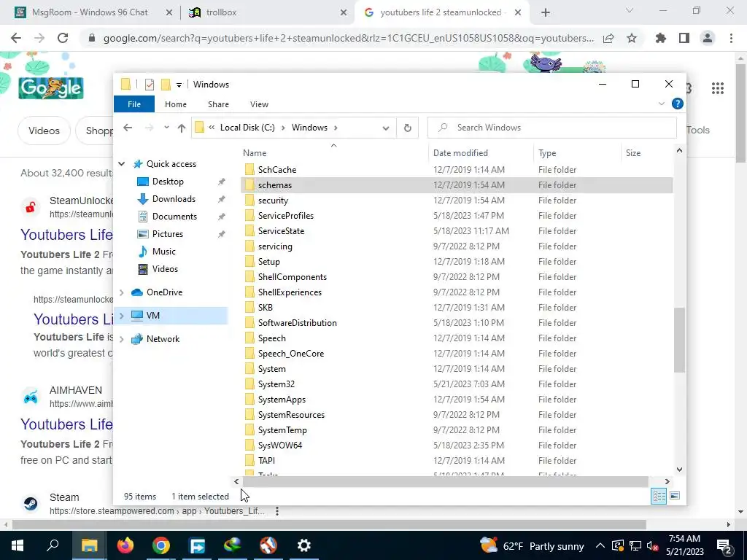Open weather widget showing 62°F Partly sunny
Screen dimensions: 747x560
(x=532, y=545)
